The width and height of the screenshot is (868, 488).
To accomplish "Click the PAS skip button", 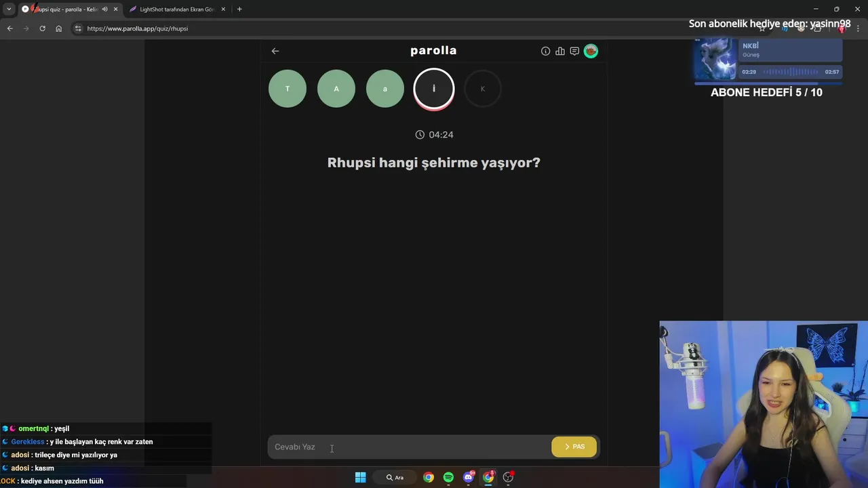I will pos(574,447).
